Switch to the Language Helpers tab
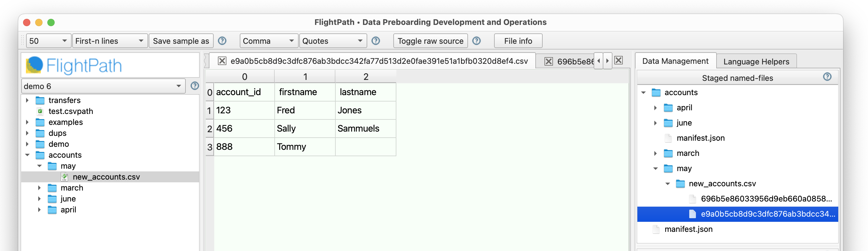 [756, 61]
